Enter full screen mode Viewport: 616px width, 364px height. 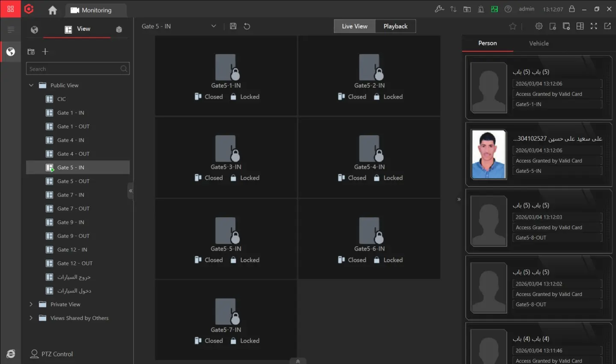pyautogui.click(x=594, y=26)
